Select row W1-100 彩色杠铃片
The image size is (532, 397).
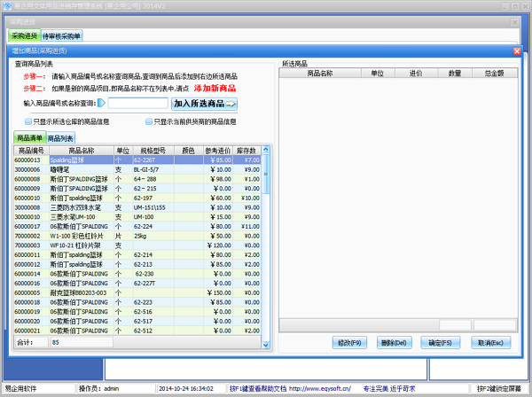pyautogui.click(x=137, y=236)
